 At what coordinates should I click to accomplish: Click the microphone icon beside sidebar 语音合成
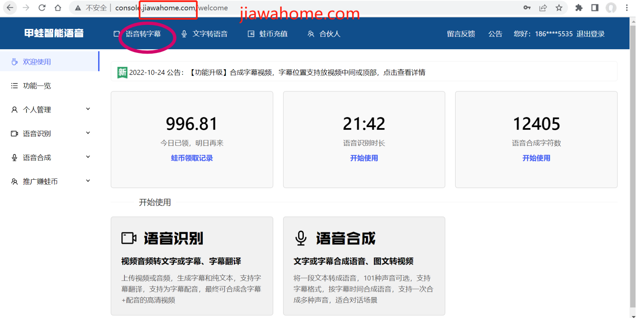pyautogui.click(x=14, y=157)
